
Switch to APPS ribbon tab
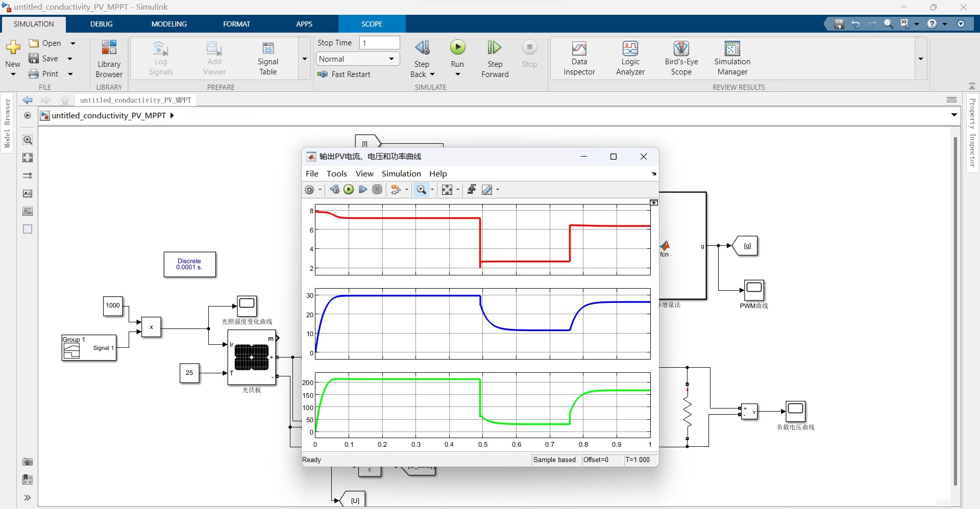304,24
